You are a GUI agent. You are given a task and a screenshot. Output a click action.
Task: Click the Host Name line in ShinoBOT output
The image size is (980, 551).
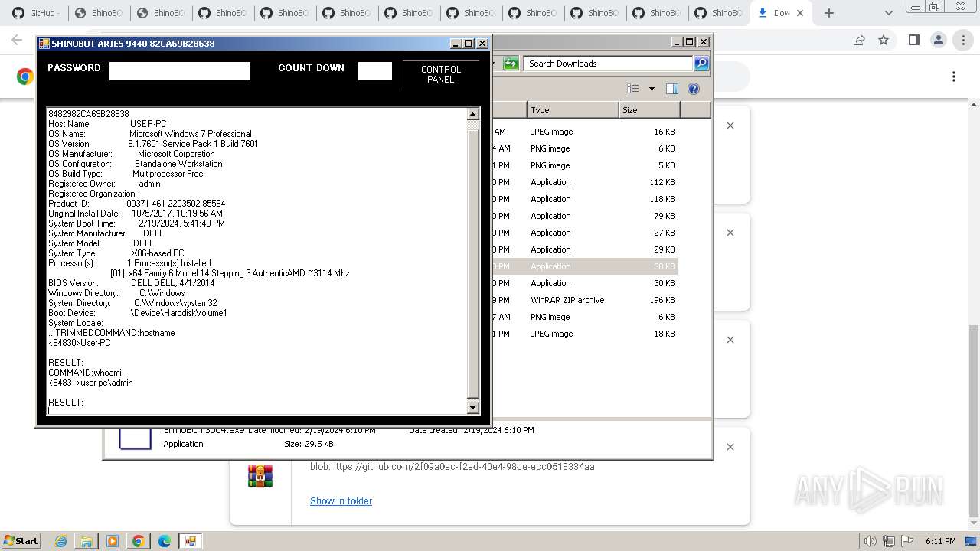[107, 124]
